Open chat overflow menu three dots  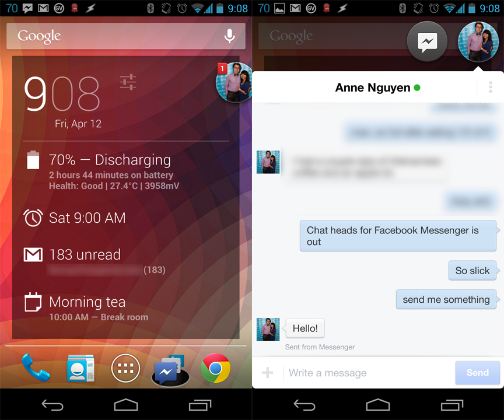point(490,87)
